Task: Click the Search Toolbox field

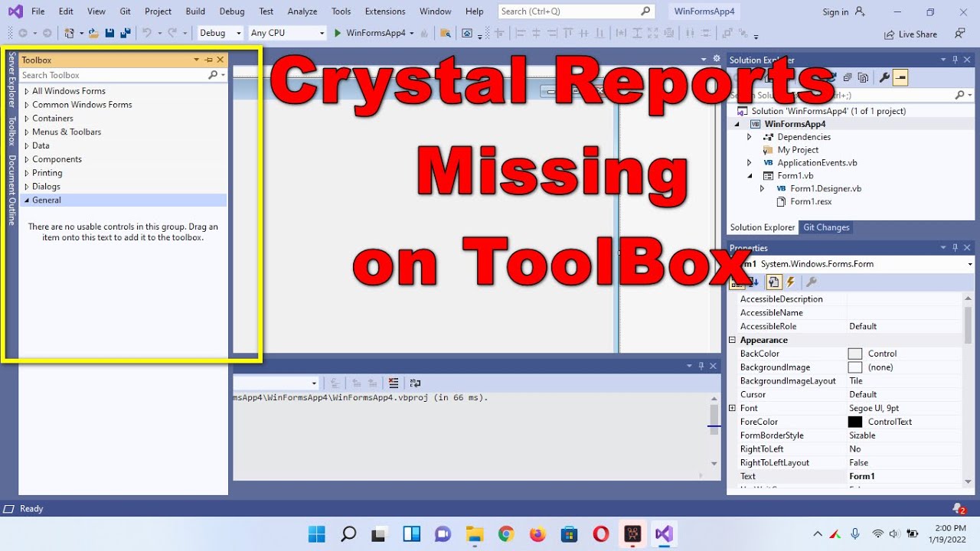Action: click(122, 75)
